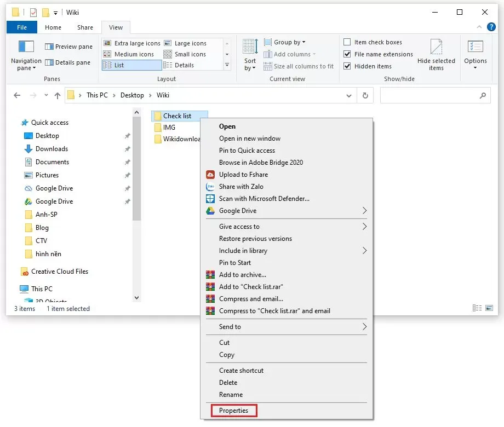Click the Google Drive icon in context menu

tap(210, 211)
